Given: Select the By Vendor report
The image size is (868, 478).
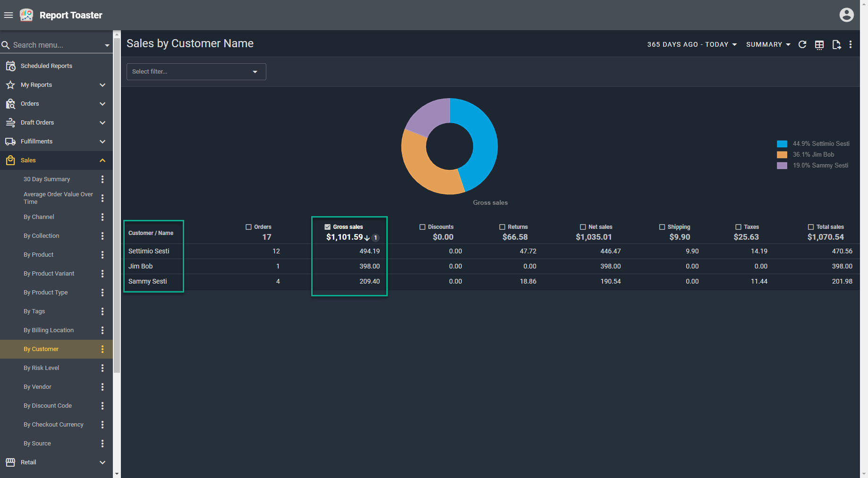Looking at the screenshot, I should 38,387.
